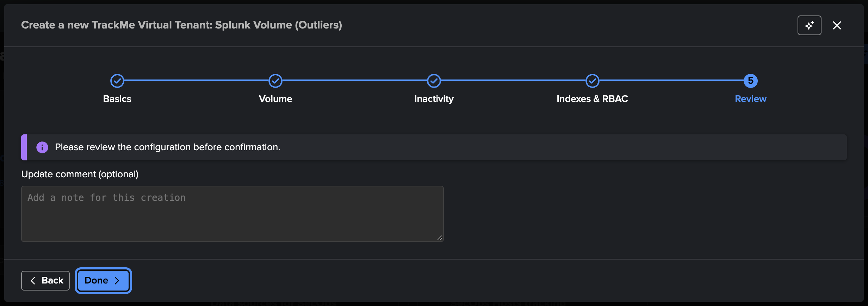Go Back to the previous step
This screenshot has width=868, height=306.
click(x=45, y=281)
